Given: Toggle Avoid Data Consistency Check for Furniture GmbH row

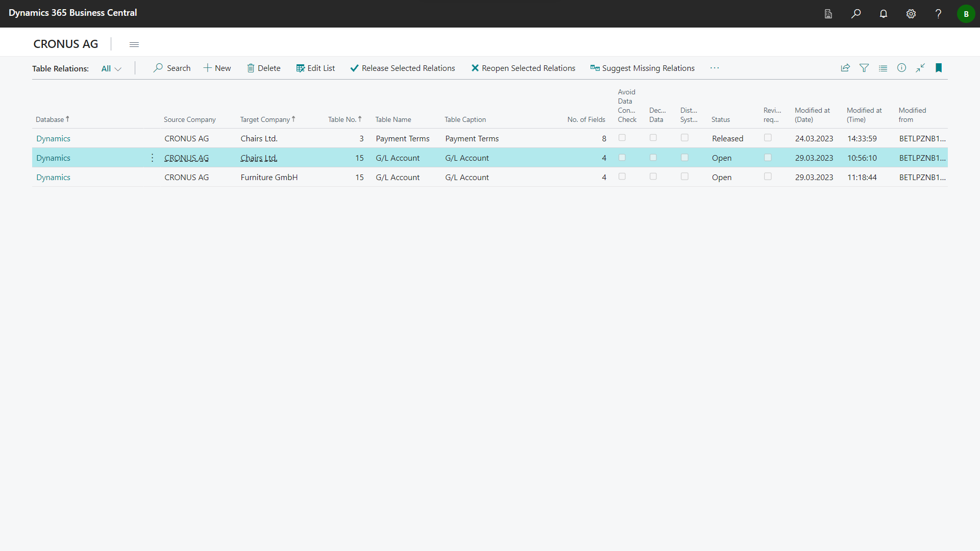Looking at the screenshot, I should point(622,177).
